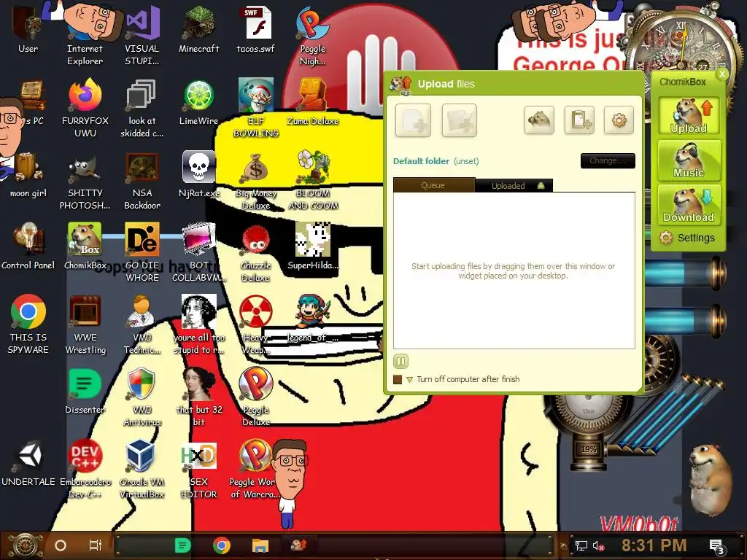
Task: Open File Explorer from the taskbar
Action: click(x=260, y=545)
